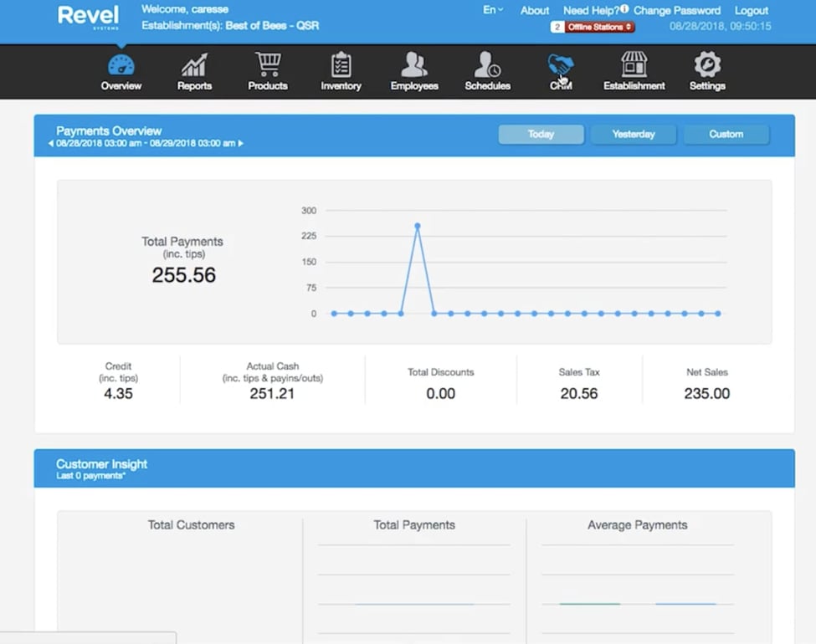Go to previous date range arrow

click(51, 144)
